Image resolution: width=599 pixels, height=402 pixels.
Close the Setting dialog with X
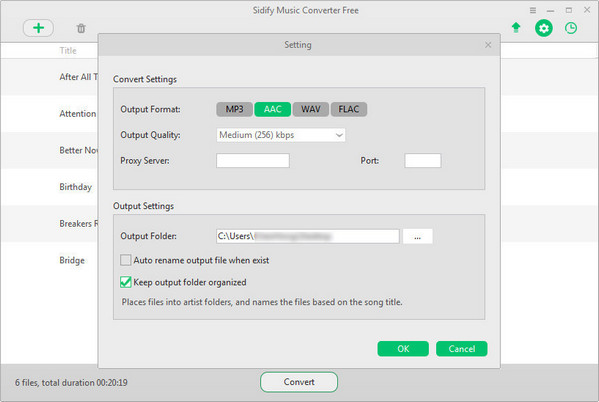point(488,45)
